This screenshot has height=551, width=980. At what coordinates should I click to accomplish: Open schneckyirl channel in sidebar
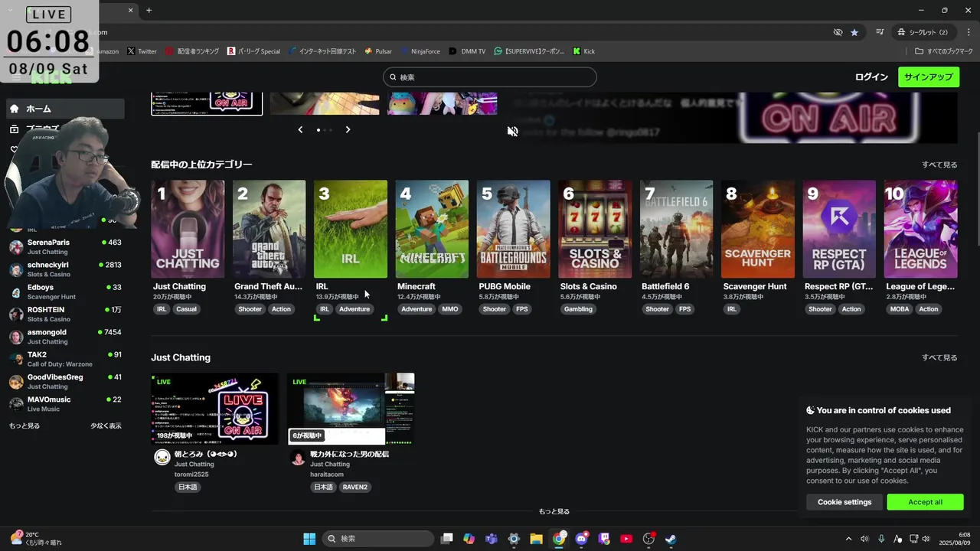(65, 269)
